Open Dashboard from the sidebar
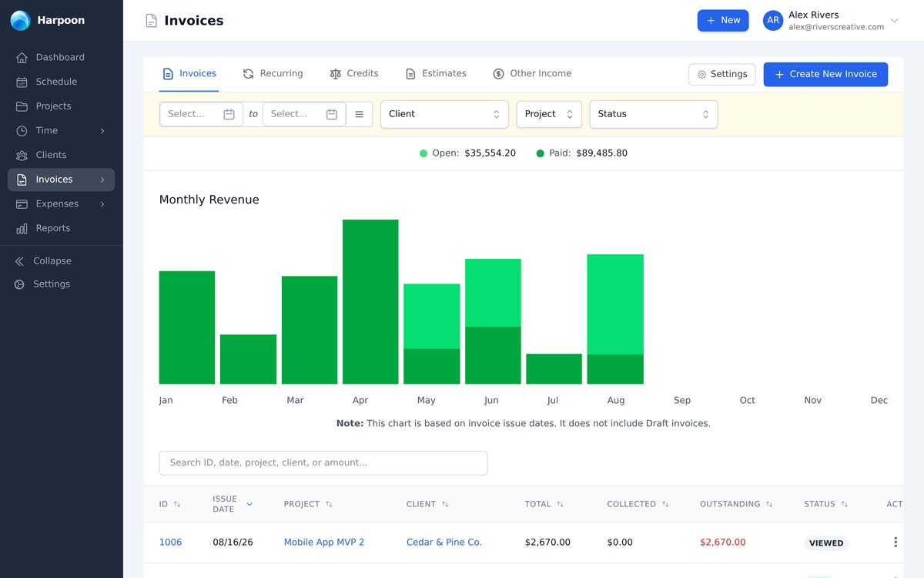The height and width of the screenshot is (578, 924). coord(61,57)
